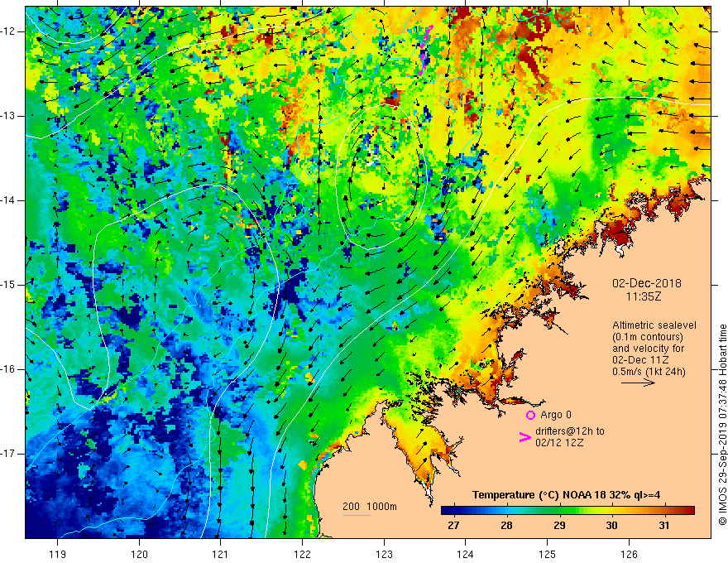Screen dimensions: 728x563
Task: Click the 'Argo 0' legend label
Action: click(x=556, y=415)
